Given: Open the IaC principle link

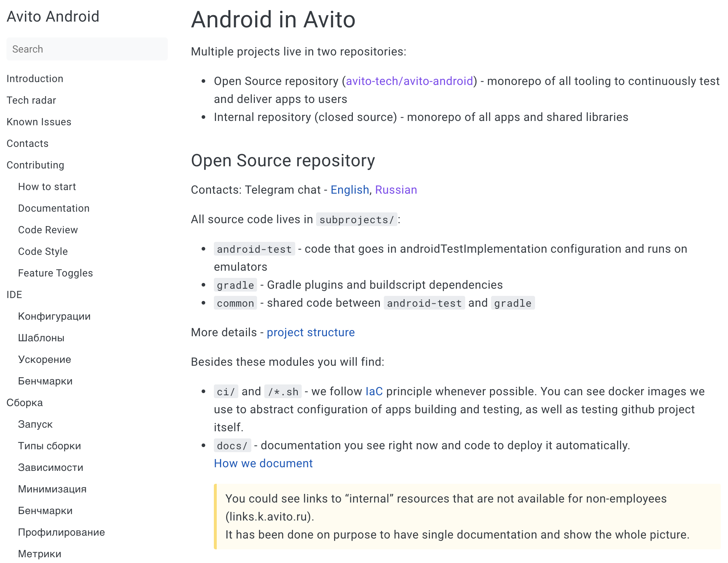Looking at the screenshot, I should [374, 391].
